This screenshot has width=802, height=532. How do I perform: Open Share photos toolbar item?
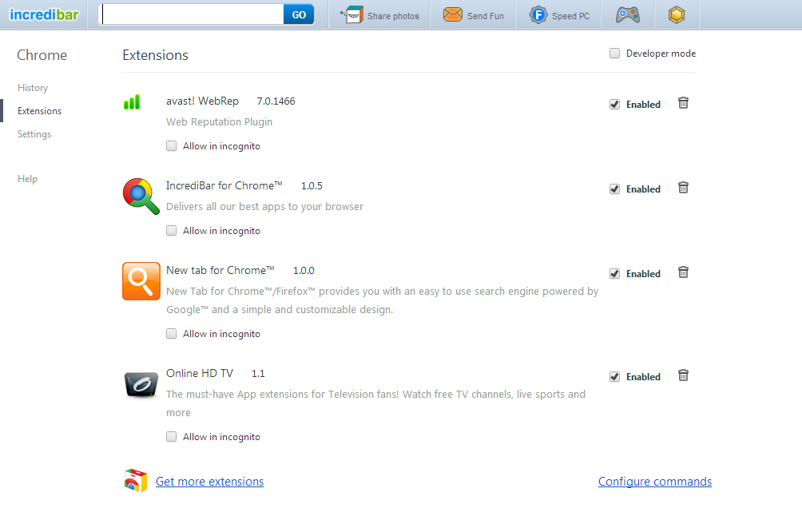pyautogui.click(x=380, y=15)
